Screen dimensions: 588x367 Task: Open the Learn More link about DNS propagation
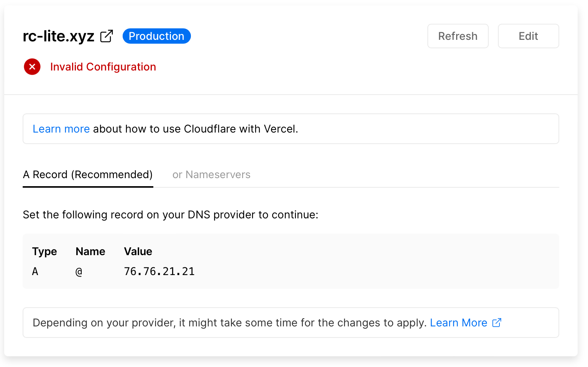click(458, 323)
